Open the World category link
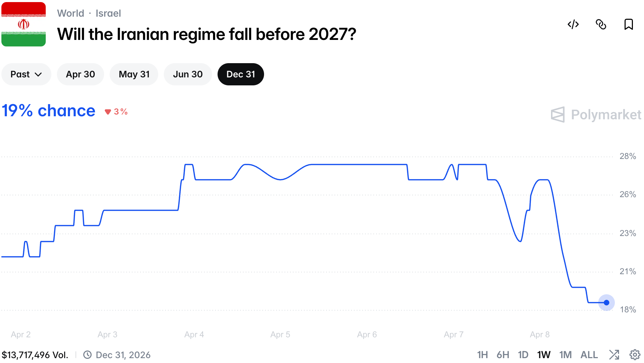The width and height of the screenshot is (644, 363). point(70,13)
